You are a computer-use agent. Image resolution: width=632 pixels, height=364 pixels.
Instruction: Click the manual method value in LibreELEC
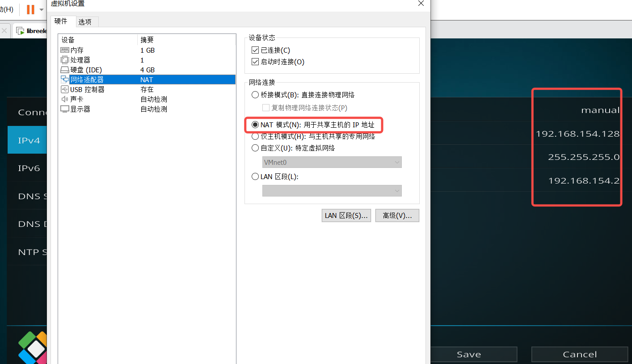click(x=600, y=110)
